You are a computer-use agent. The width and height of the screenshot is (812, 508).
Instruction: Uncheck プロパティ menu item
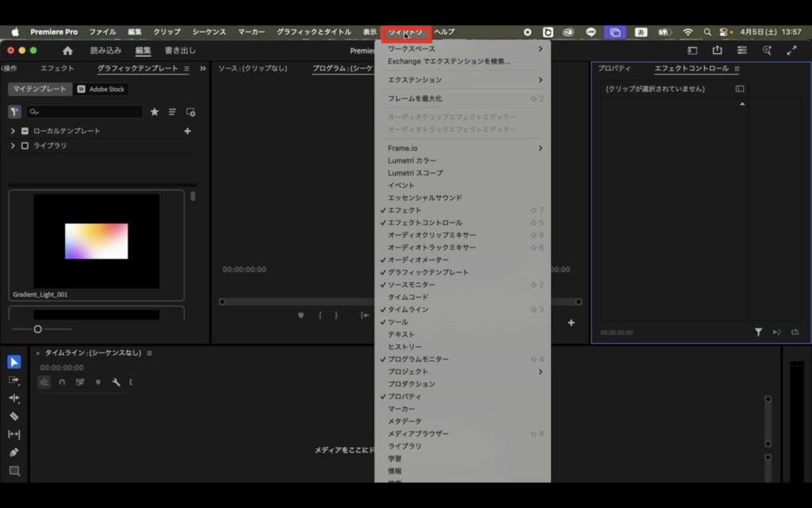click(463, 397)
